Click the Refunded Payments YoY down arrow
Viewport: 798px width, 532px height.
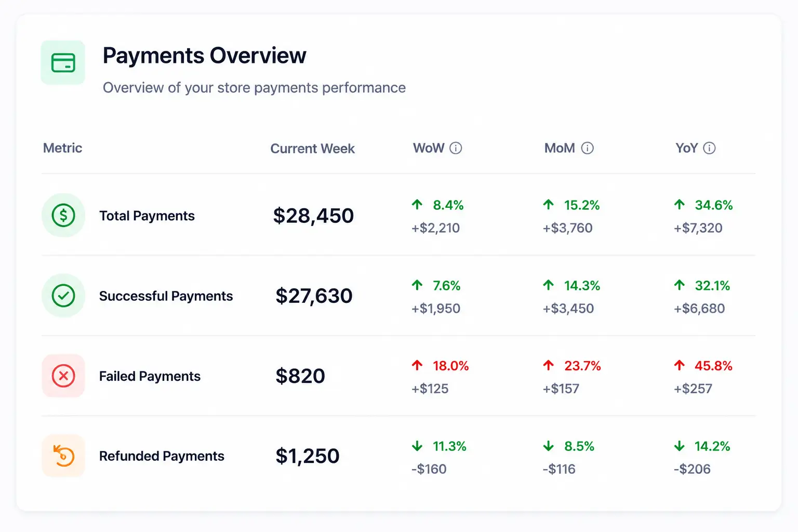[680, 446]
